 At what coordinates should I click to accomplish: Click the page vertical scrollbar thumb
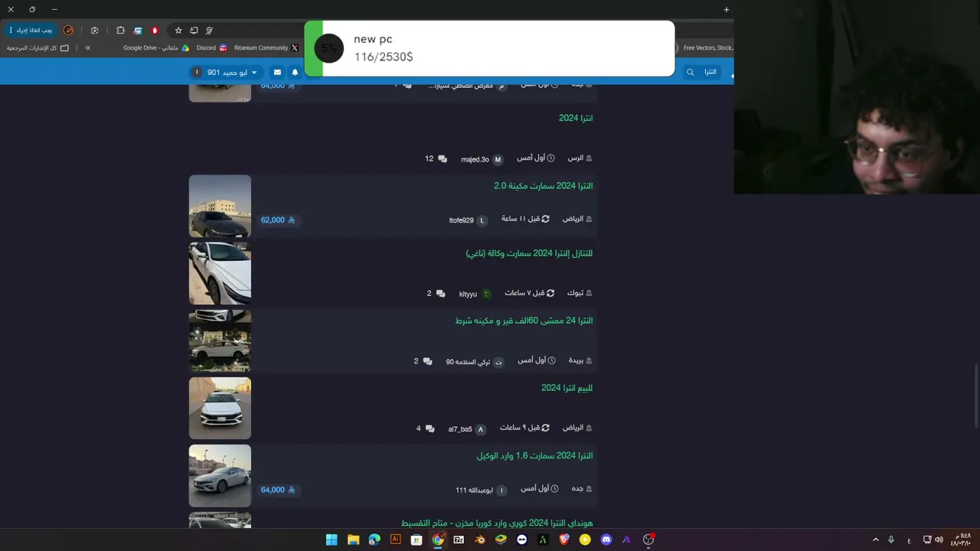(975, 396)
